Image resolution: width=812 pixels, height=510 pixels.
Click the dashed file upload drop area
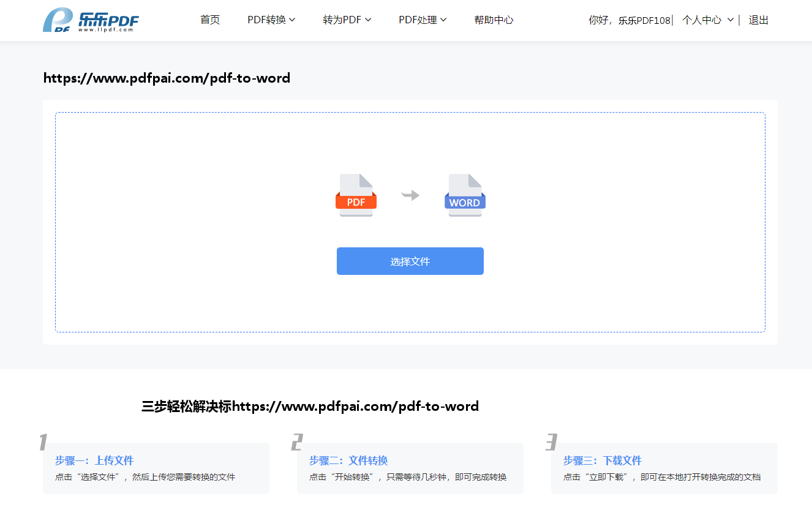(x=410, y=222)
